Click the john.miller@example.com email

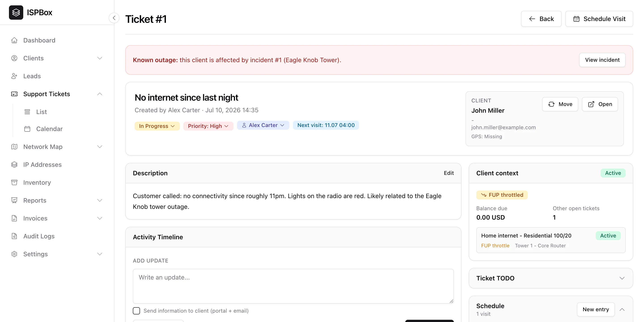pyautogui.click(x=504, y=127)
